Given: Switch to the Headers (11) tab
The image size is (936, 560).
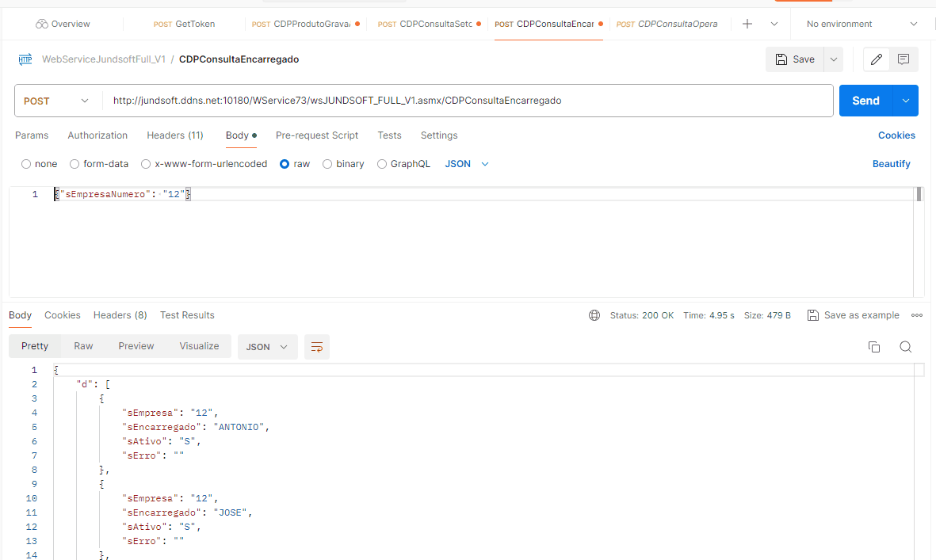Looking at the screenshot, I should 174,135.
